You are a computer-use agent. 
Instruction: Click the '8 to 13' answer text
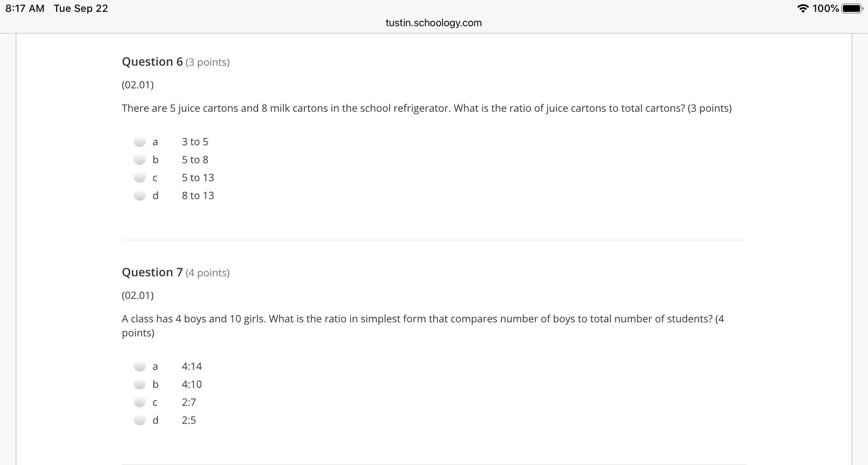[198, 196]
